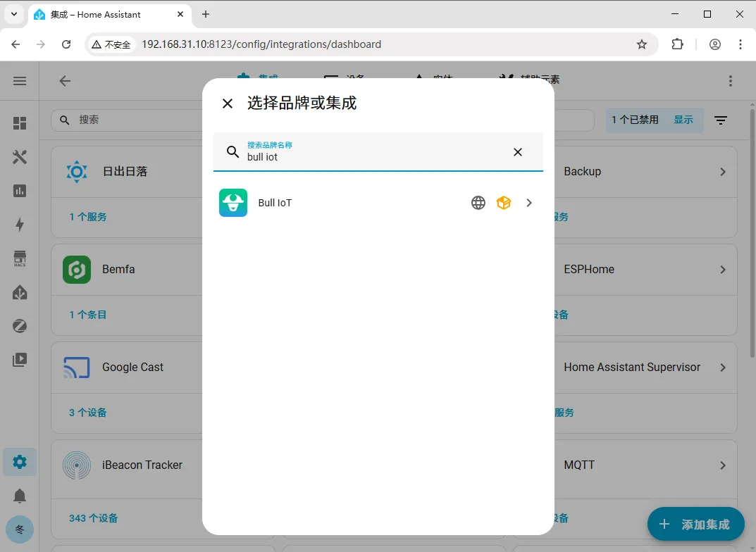Go back with the page back arrow
This screenshot has height=552, width=756.
[x=65, y=81]
